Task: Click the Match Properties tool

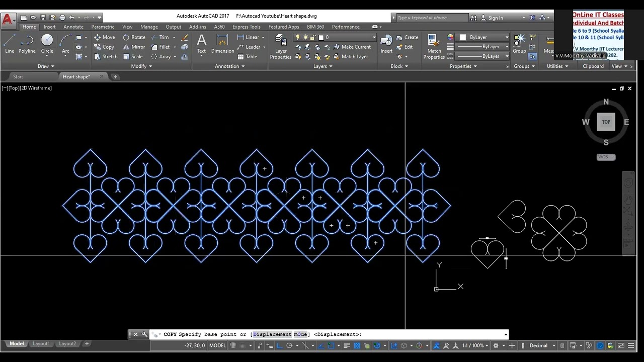Action: [434, 47]
